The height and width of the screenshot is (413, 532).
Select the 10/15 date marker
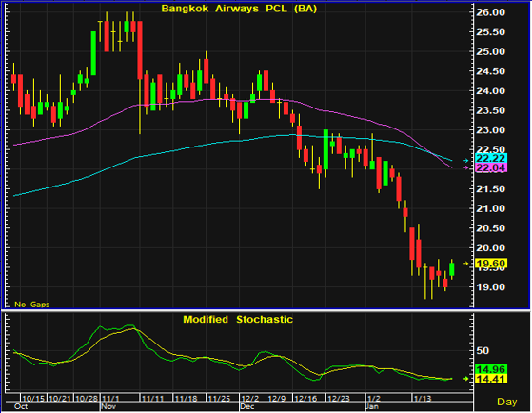tap(33, 398)
